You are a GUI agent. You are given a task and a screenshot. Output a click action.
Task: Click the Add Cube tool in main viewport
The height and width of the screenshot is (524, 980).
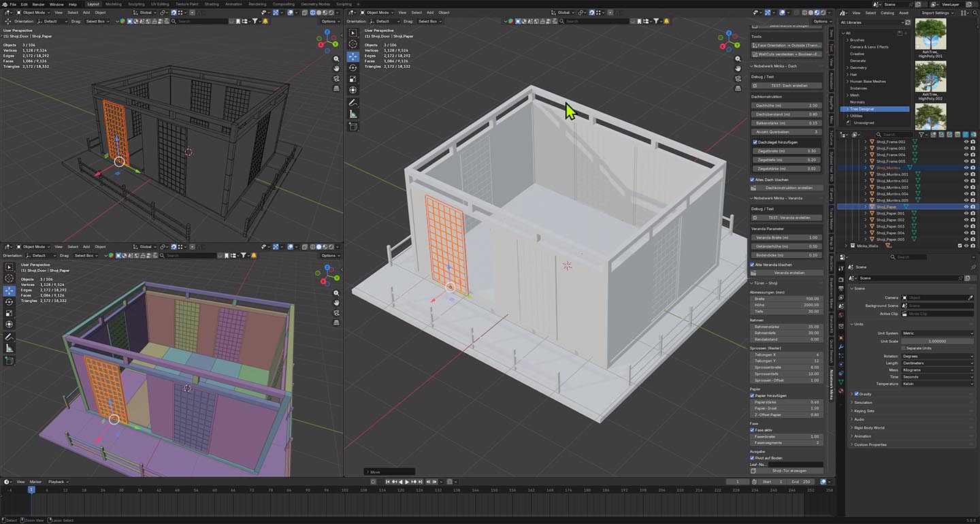coord(353,127)
